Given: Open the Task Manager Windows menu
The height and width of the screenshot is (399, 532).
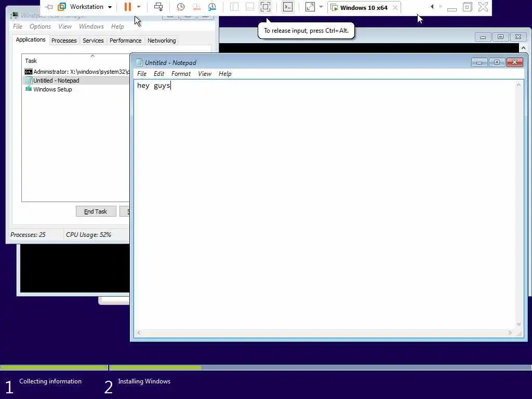Looking at the screenshot, I should click(x=91, y=26).
